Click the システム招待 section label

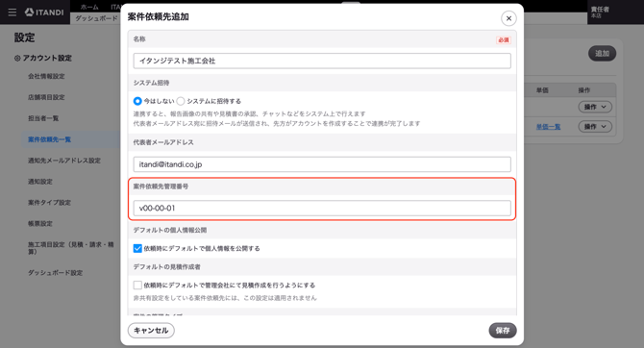click(x=151, y=83)
